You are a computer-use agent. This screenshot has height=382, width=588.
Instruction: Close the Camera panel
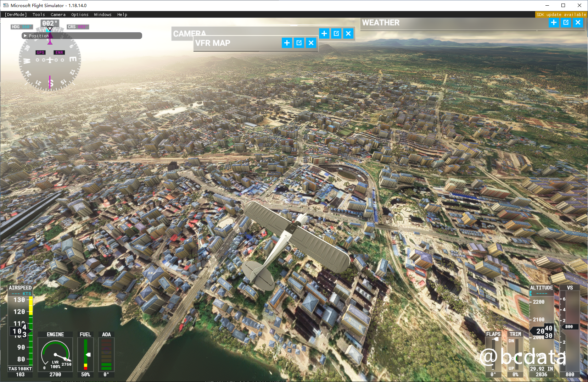pyautogui.click(x=348, y=34)
